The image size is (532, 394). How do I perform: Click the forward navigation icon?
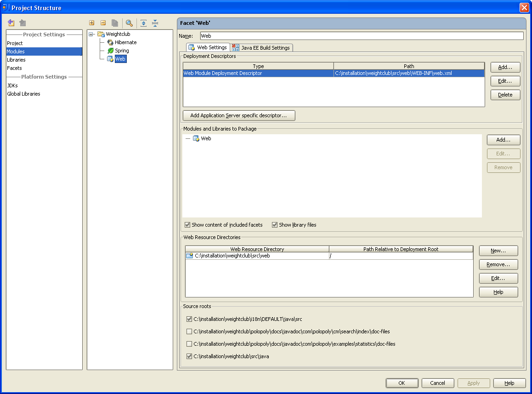[23, 23]
